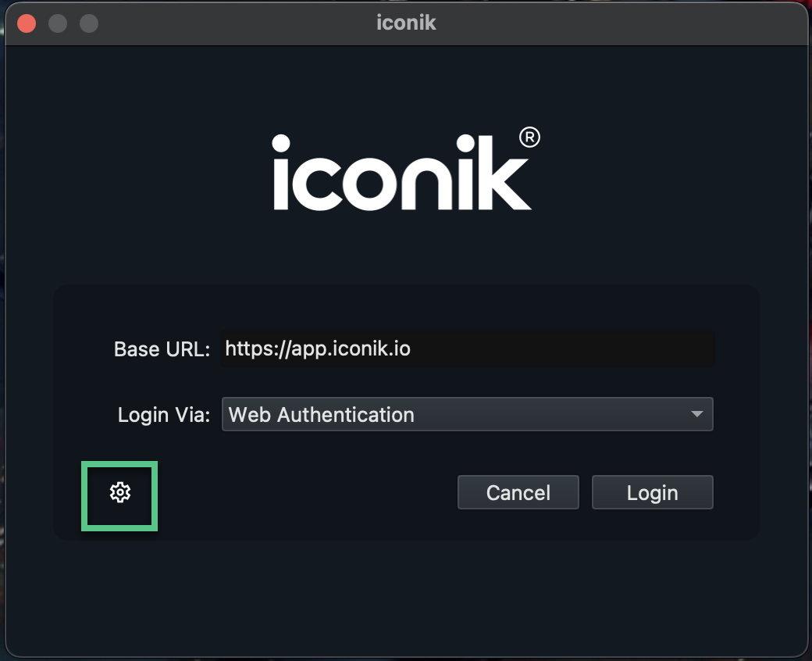Click the yellow minimize circle in the title bar
The height and width of the screenshot is (661, 812).
pos(56,23)
